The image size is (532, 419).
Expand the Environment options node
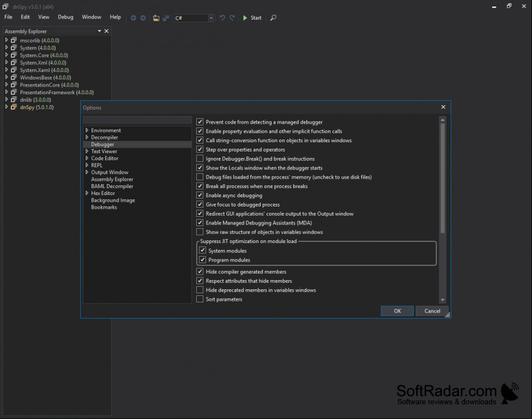pos(87,130)
